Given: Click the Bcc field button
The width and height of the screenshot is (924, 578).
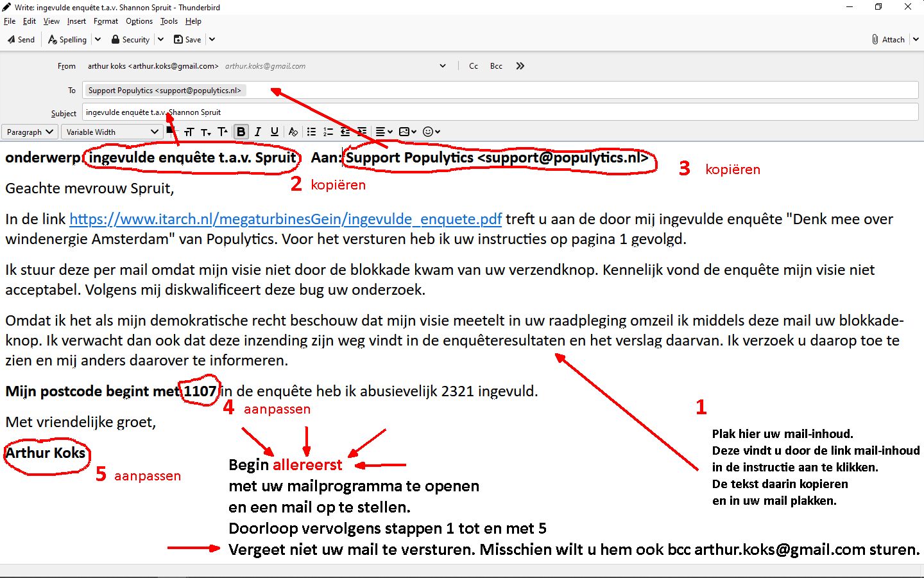Looking at the screenshot, I should pyautogui.click(x=496, y=66).
